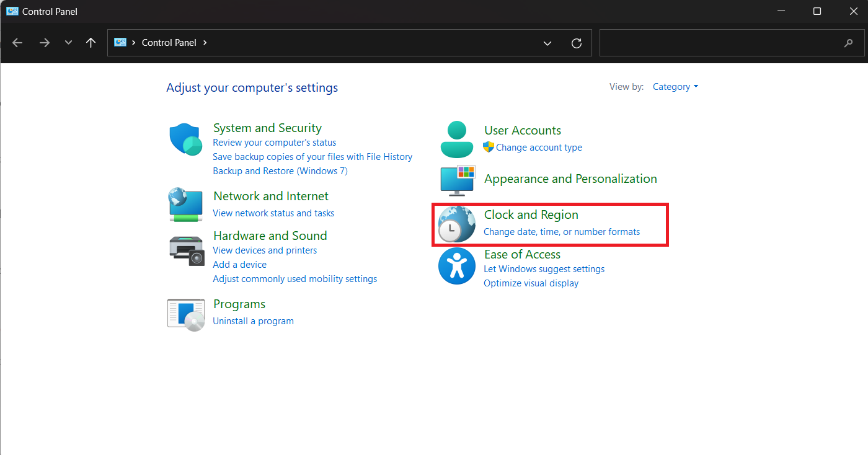Click the shield icon beside Change account type
The height and width of the screenshot is (455, 868).
489,148
